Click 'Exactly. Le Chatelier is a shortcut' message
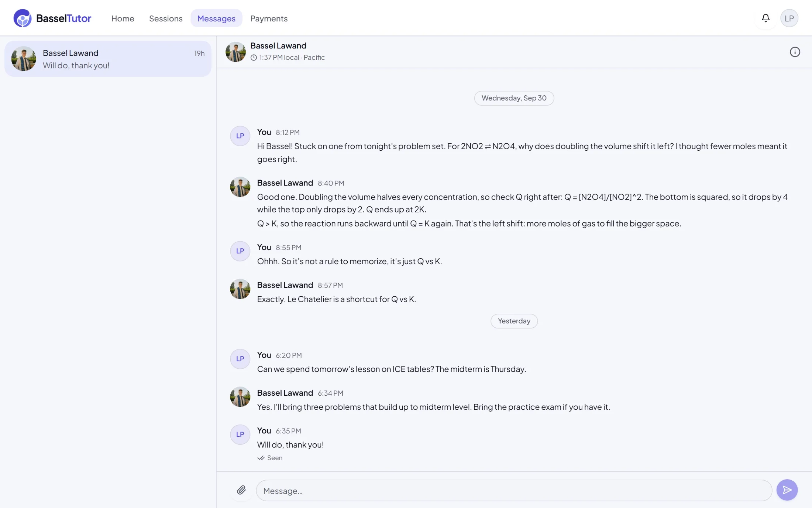Screen dimensions: 812x508 336,299
